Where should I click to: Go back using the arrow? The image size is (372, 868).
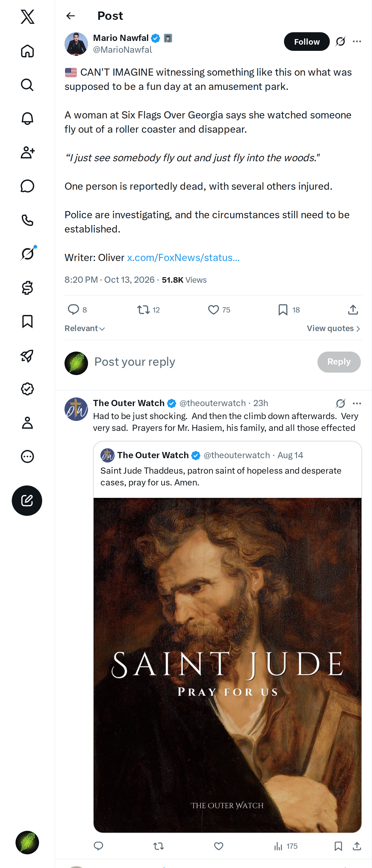pos(70,16)
